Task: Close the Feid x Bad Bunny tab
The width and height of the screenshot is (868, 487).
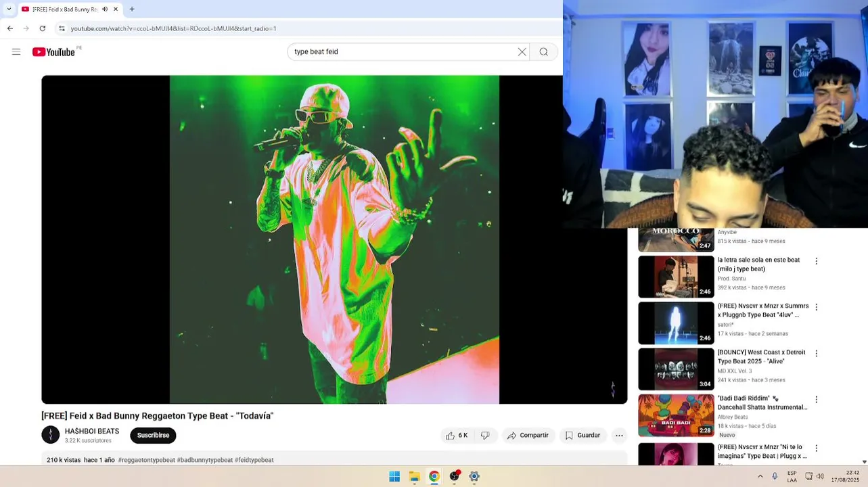Action: click(x=116, y=9)
